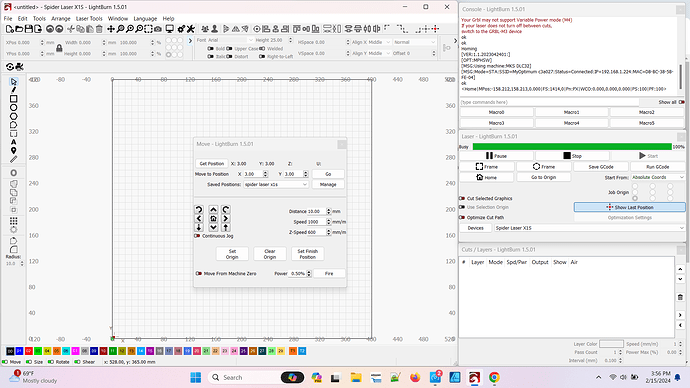Open Saved Positions dropdown
Image resolution: width=690 pixels, height=388 pixels.
pos(276,184)
